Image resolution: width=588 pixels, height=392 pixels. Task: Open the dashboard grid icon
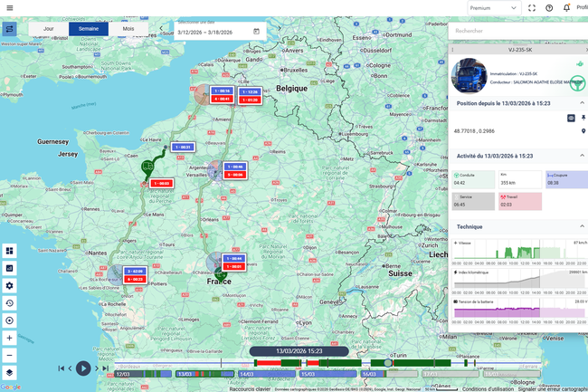[x=9, y=251]
